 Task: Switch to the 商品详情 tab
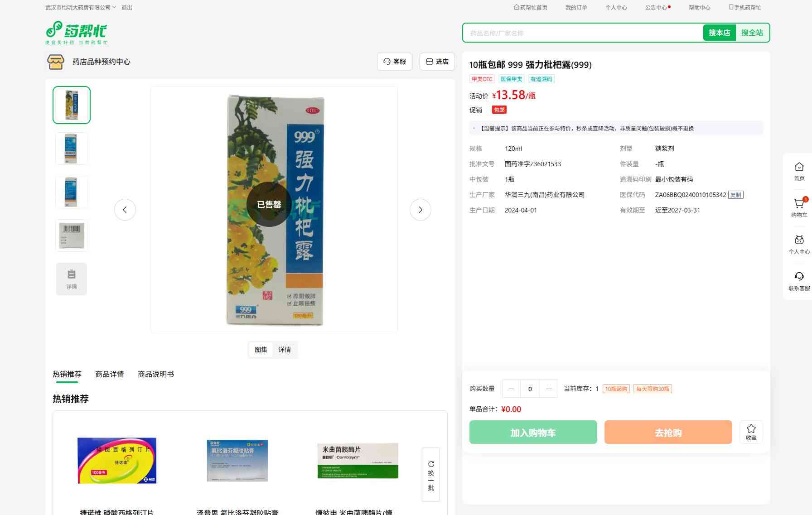[110, 374]
